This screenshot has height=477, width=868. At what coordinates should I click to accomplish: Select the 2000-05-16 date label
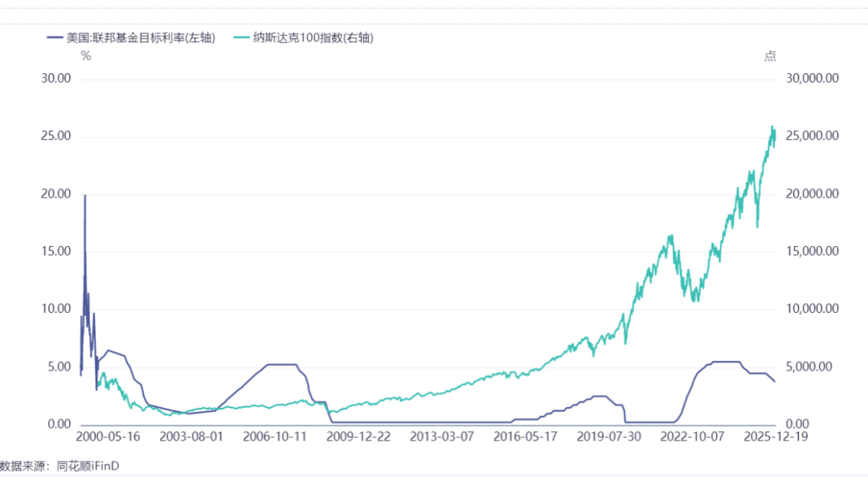(108, 437)
